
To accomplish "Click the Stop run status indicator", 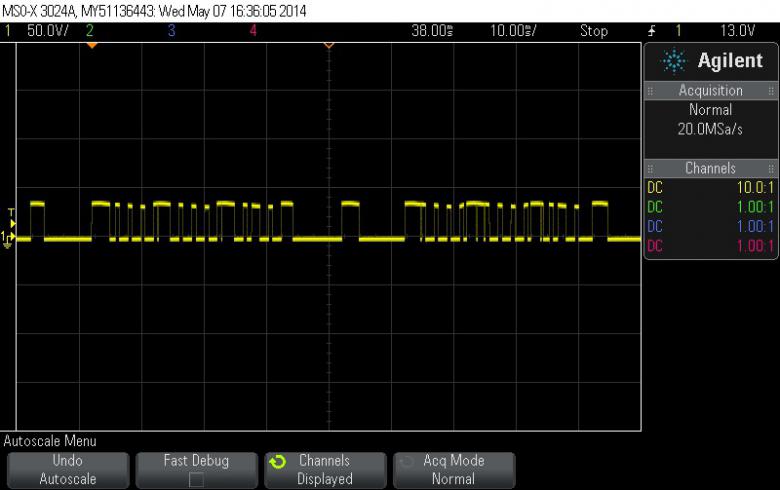I will coord(593,31).
